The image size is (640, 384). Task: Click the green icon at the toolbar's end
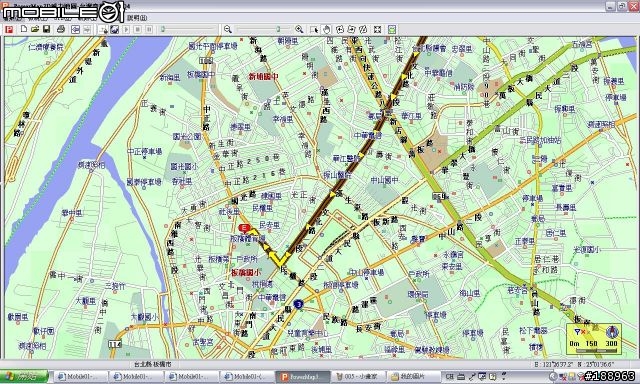392,29
